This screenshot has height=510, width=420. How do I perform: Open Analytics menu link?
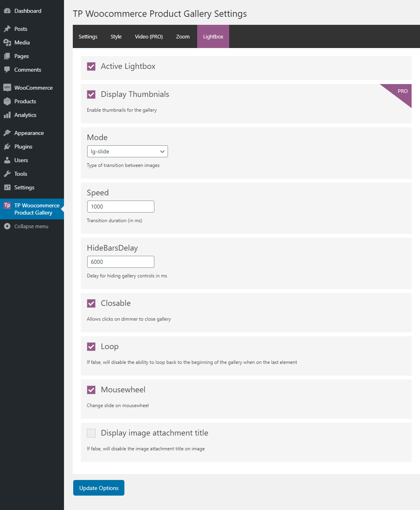(x=25, y=115)
